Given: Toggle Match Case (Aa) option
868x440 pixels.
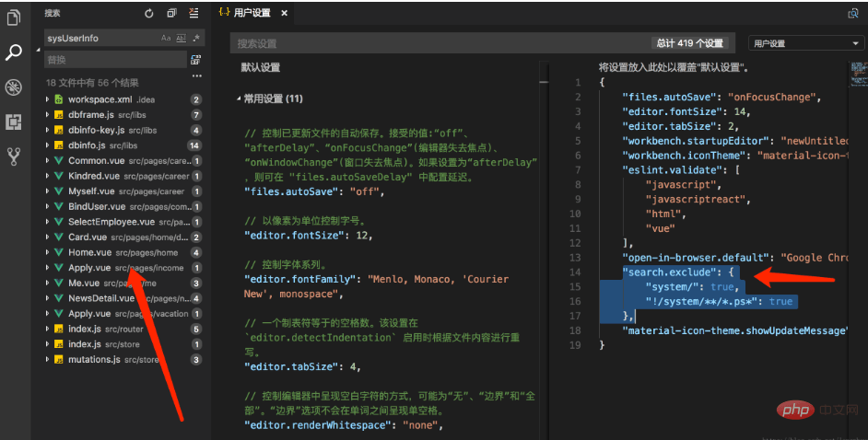Looking at the screenshot, I should coord(166,38).
